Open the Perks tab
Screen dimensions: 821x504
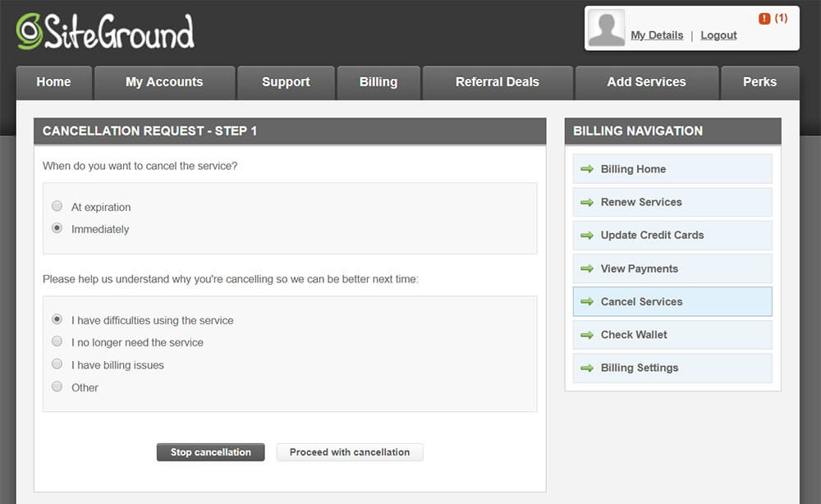(759, 82)
